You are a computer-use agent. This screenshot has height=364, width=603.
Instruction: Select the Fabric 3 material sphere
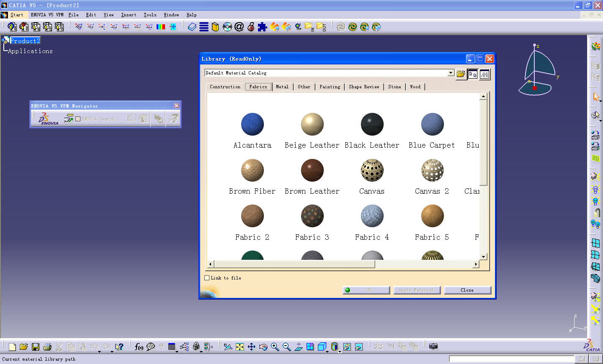tap(312, 216)
